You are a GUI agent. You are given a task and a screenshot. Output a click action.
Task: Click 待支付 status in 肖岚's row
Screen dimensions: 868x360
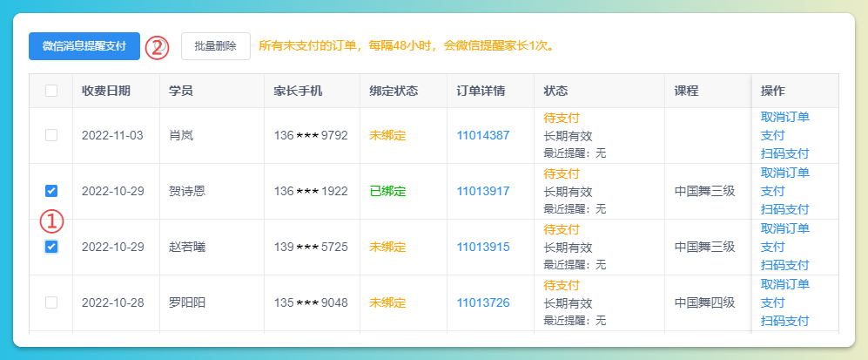562,118
